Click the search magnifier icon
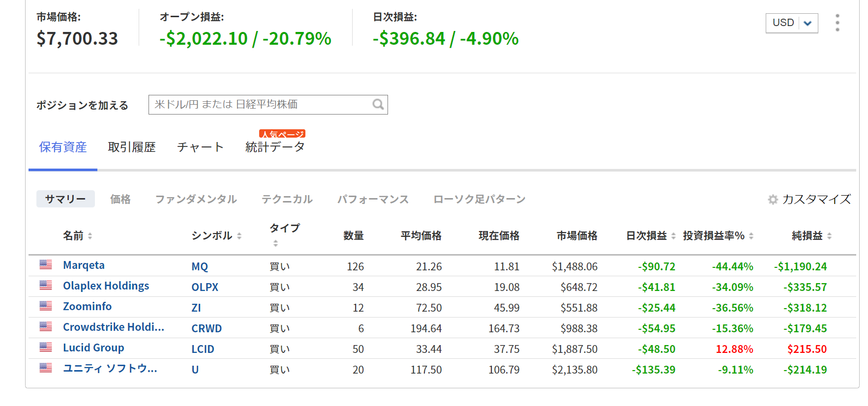The width and height of the screenshot is (868, 406). point(378,104)
